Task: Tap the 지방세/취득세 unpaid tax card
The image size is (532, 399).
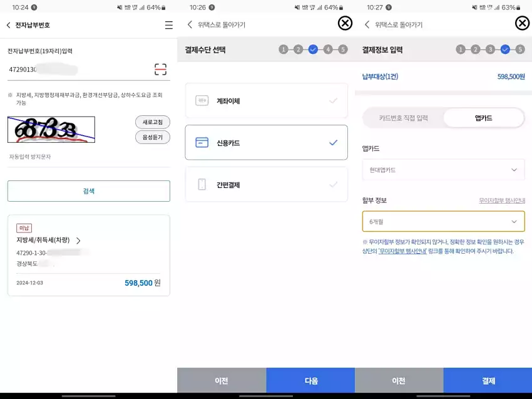Action: [x=88, y=251]
